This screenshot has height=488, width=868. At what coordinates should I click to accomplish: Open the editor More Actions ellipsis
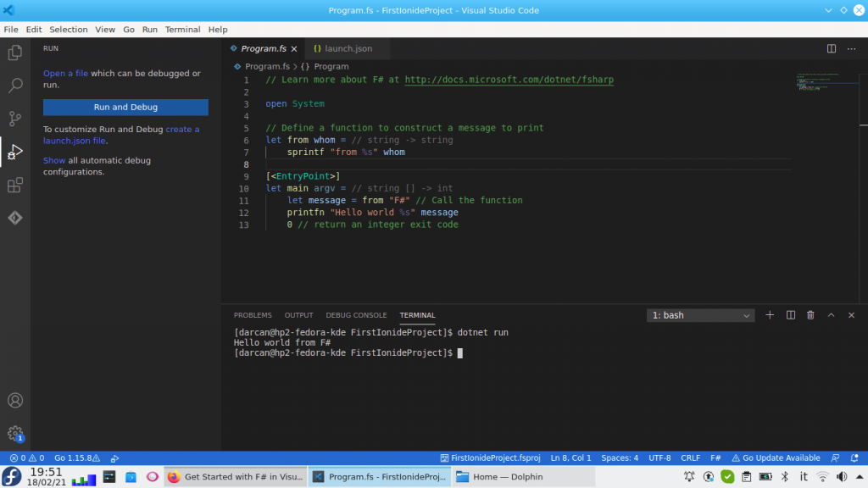pyautogui.click(x=851, y=48)
